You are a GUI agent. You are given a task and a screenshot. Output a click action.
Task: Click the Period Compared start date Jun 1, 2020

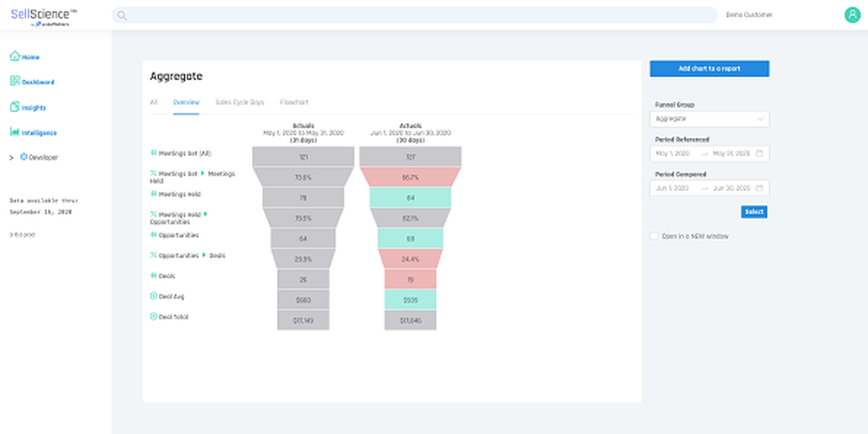click(673, 188)
